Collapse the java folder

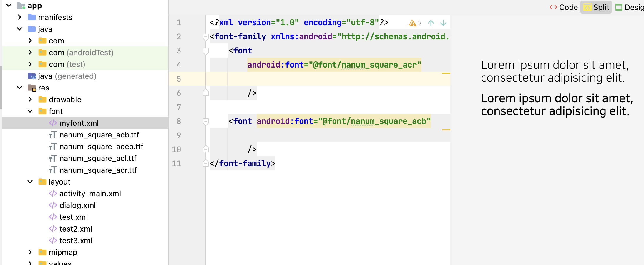click(19, 29)
